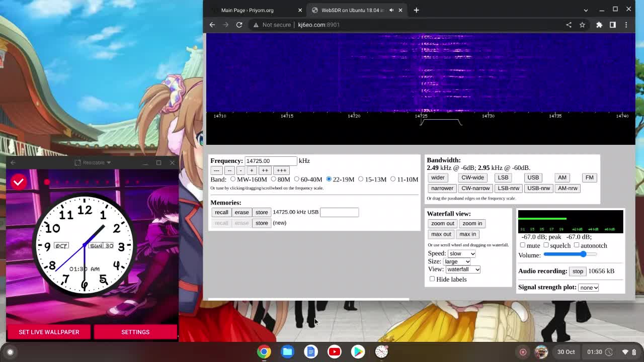Open Chrome side panel icon

coord(613,25)
